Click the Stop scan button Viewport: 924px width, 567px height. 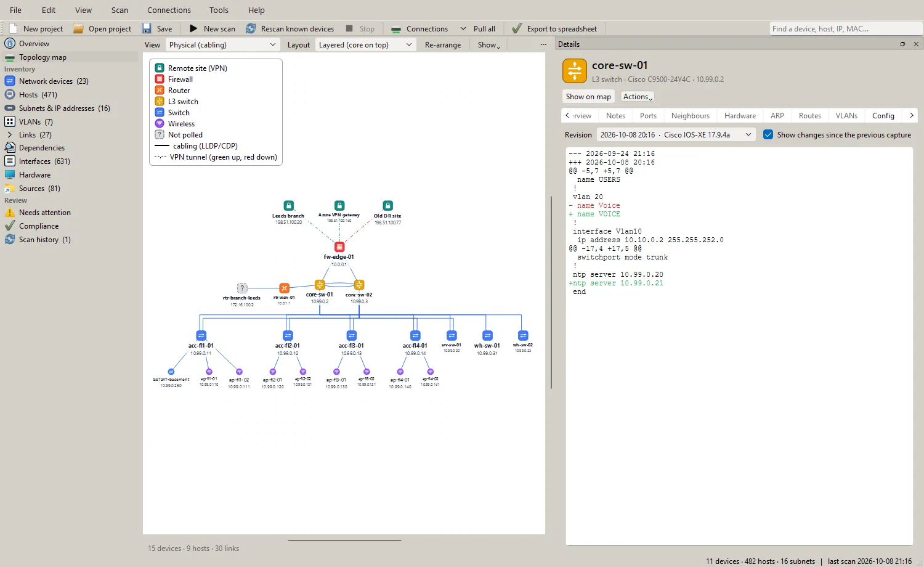(360, 28)
